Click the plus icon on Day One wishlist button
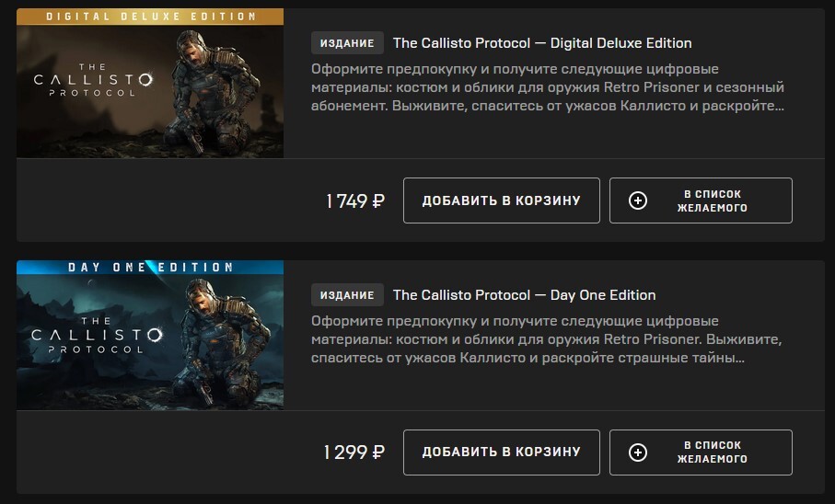Screen dimensions: 835x504 tap(637, 452)
